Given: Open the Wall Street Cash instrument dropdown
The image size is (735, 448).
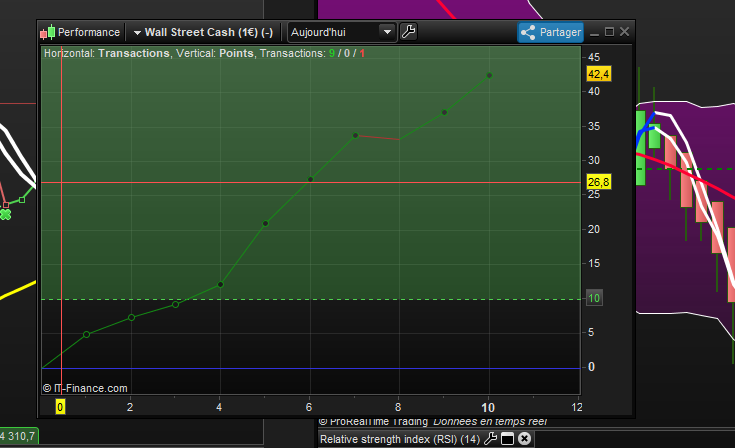Looking at the screenshot, I should pos(203,32).
